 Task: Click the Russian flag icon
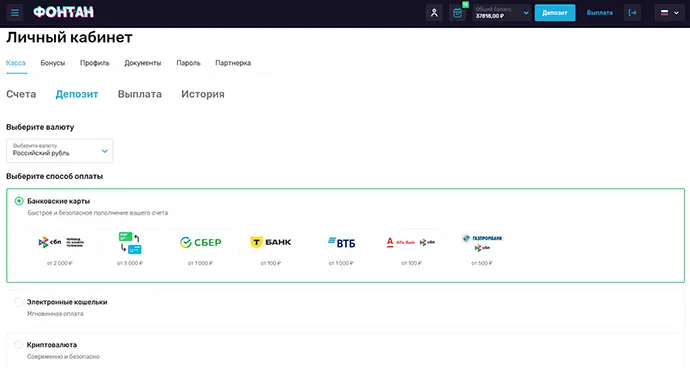click(664, 13)
